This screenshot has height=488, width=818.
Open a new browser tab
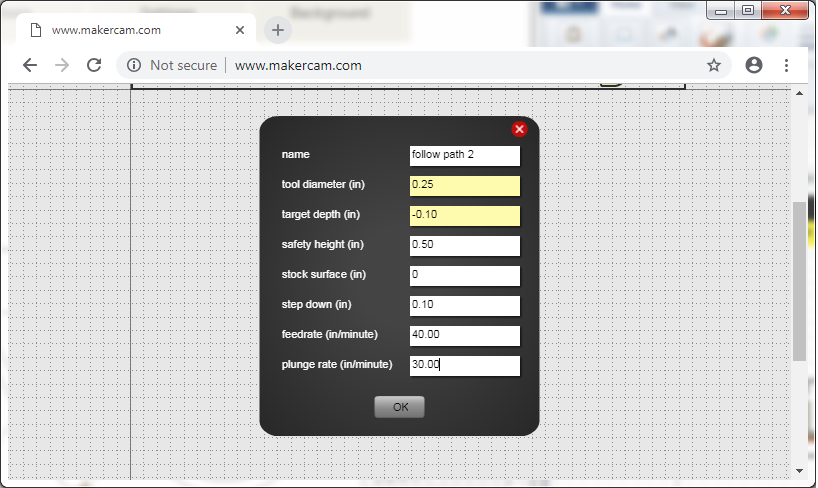pyautogui.click(x=278, y=30)
